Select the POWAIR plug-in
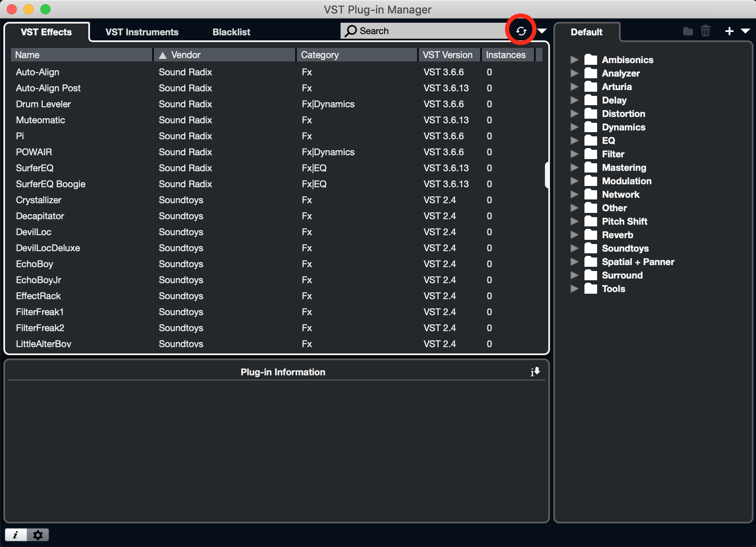Viewport: 756px width, 547px height. tap(277, 152)
